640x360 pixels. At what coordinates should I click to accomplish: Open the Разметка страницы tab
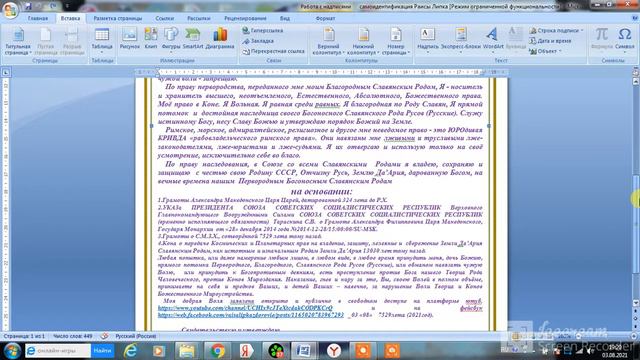118,18
